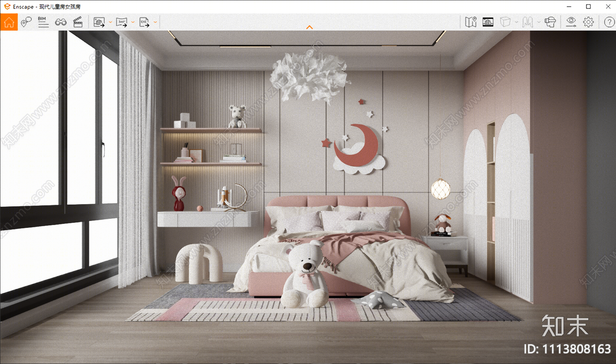The image size is (616, 364).
Task: Click the 360 panorama export icon
Action: [x=122, y=22]
